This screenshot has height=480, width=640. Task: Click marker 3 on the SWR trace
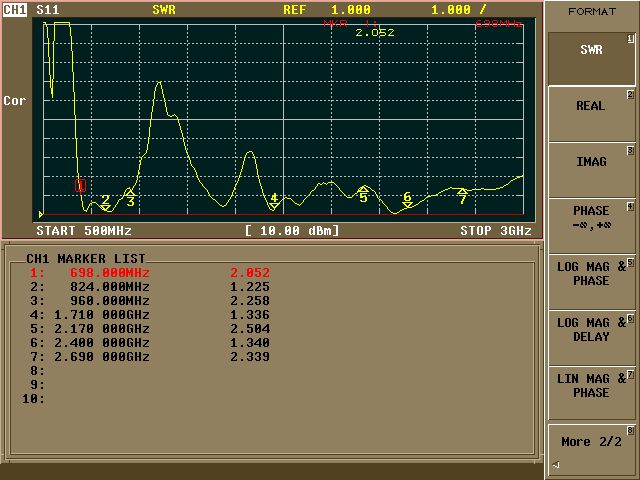(130, 197)
